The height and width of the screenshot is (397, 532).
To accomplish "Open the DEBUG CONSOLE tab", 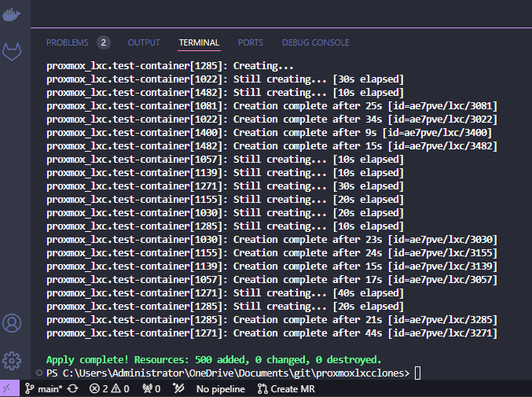I will tap(316, 42).
